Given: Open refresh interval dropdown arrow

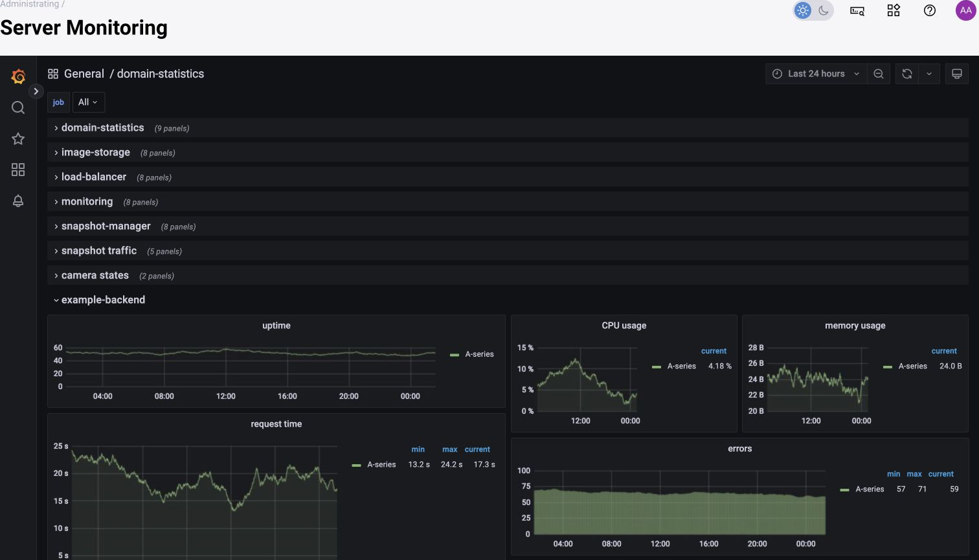Looking at the screenshot, I should coord(929,74).
